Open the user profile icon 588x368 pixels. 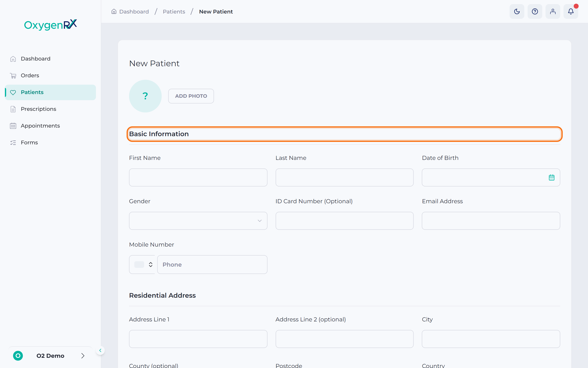point(553,11)
